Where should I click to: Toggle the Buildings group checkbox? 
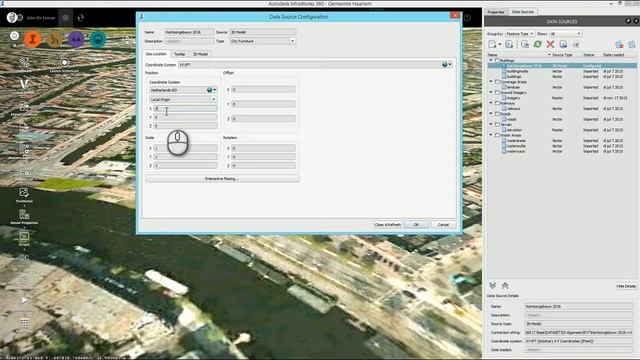497,60
